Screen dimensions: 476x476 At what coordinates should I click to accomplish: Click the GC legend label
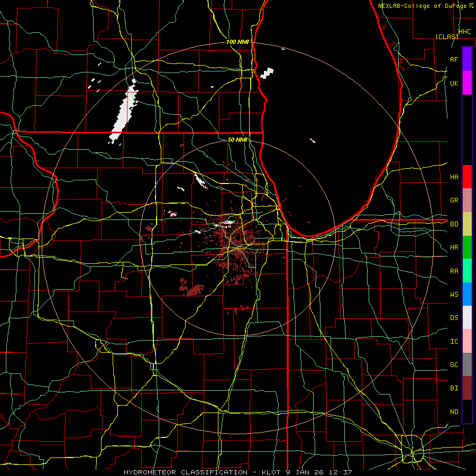coord(454,365)
